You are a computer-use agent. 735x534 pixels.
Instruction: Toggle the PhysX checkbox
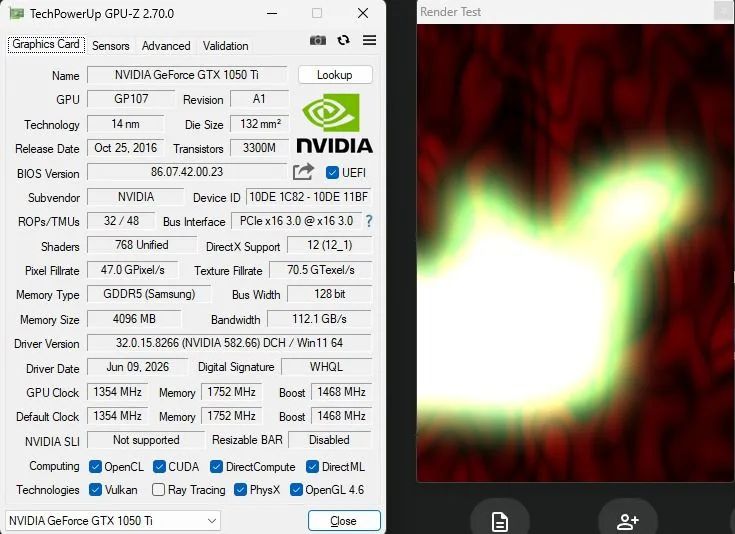pos(240,489)
